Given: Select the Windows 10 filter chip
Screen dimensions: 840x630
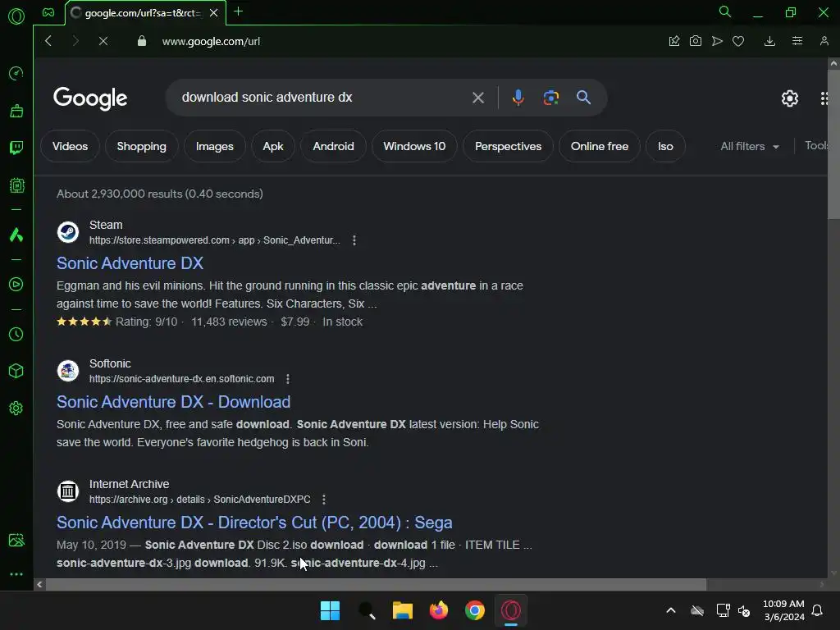Looking at the screenshot, I should click(414, 146).
